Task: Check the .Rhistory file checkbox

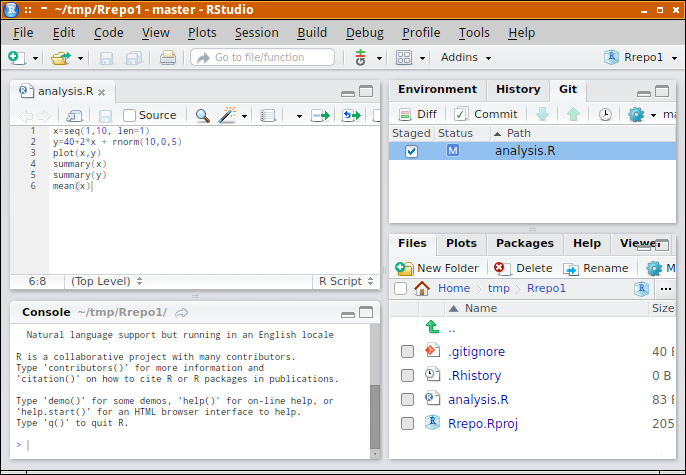Action: click(407, 376)
